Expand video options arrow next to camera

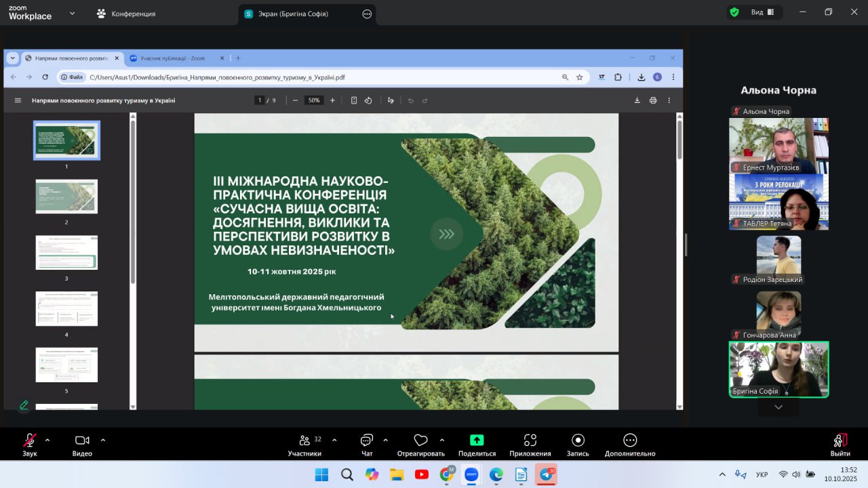click(103, 440)
